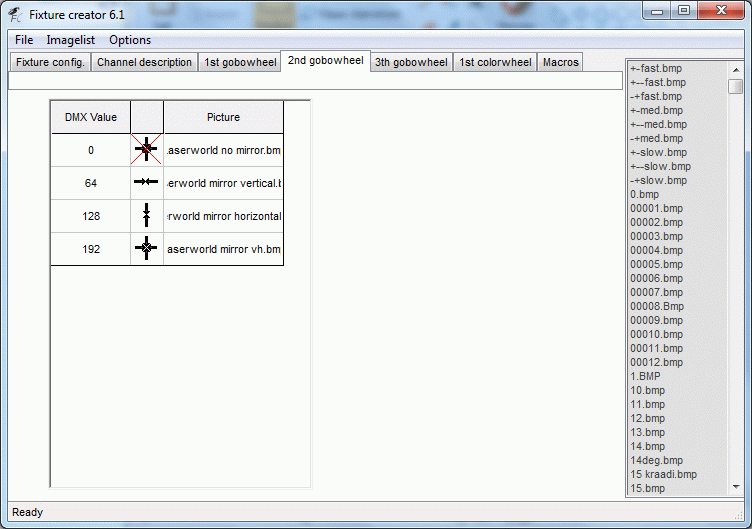Open the File menu
Viewport: 752px width, 529px height.
(24, 40)
